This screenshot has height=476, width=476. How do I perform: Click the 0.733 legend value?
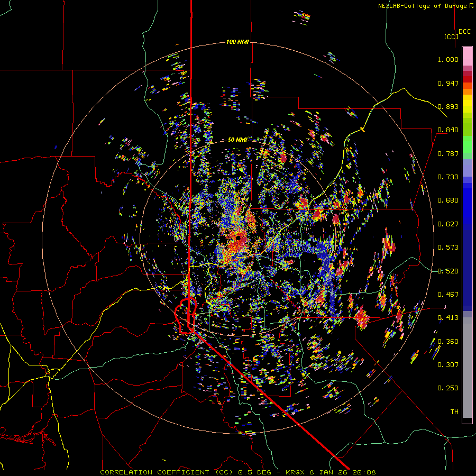coord(448,177)
